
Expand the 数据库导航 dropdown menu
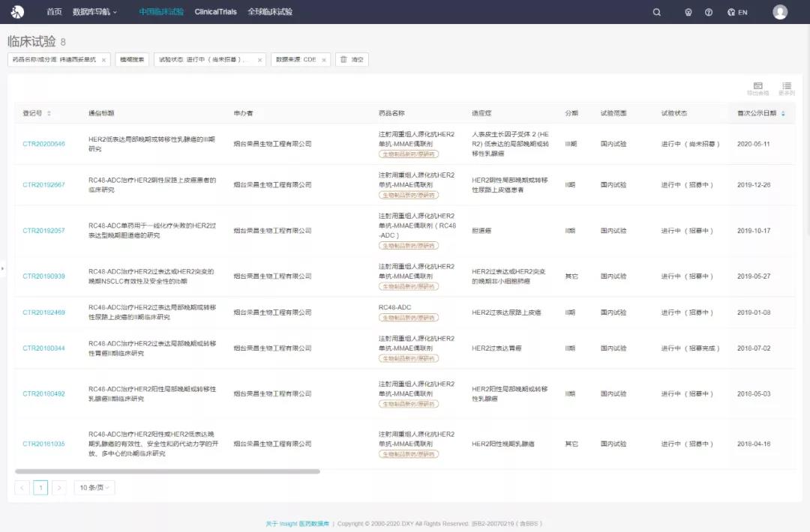94,12
